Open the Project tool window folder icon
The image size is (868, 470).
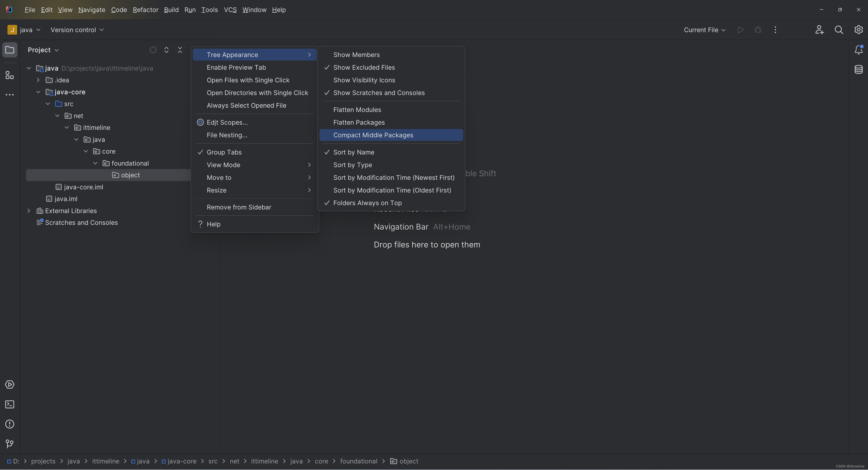pos(10,50)
